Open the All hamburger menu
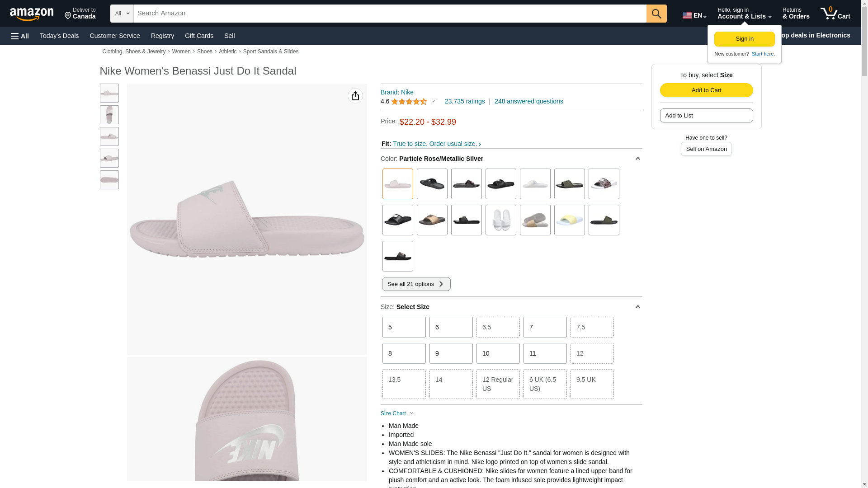This screenshot has width=868, height=488. (x=20, y=36)
